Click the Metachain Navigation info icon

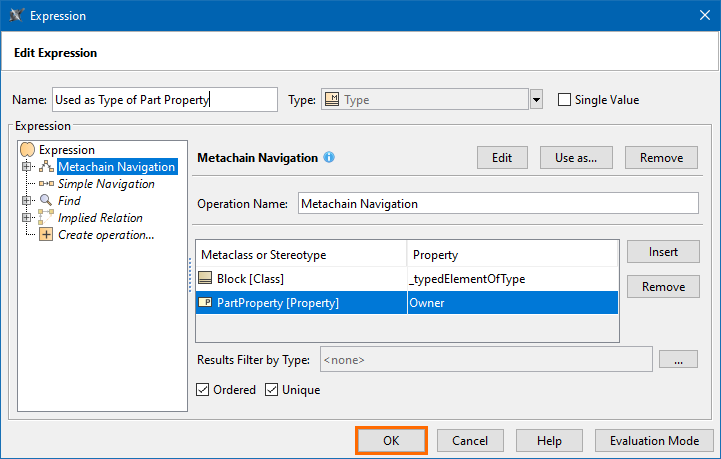329,158
